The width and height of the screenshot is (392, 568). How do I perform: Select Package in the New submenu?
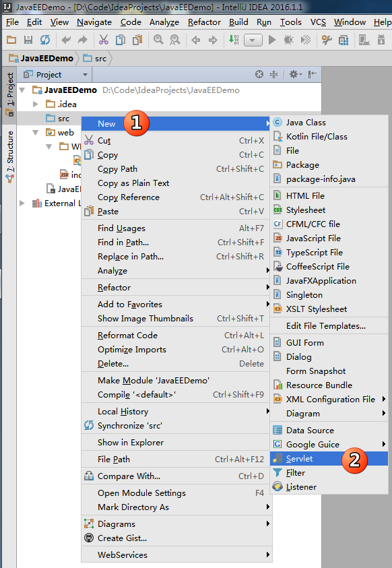click(x=329, y=165)
